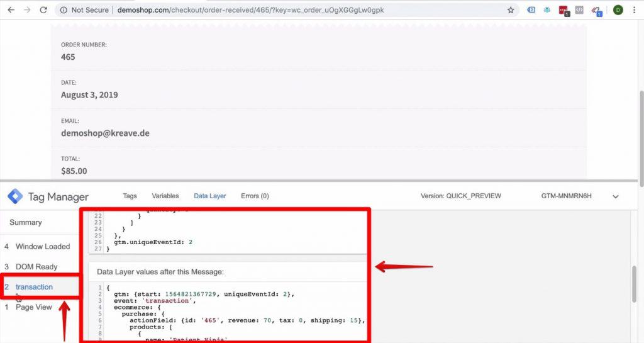Click the demoshop@kreave.de email address

105,133
